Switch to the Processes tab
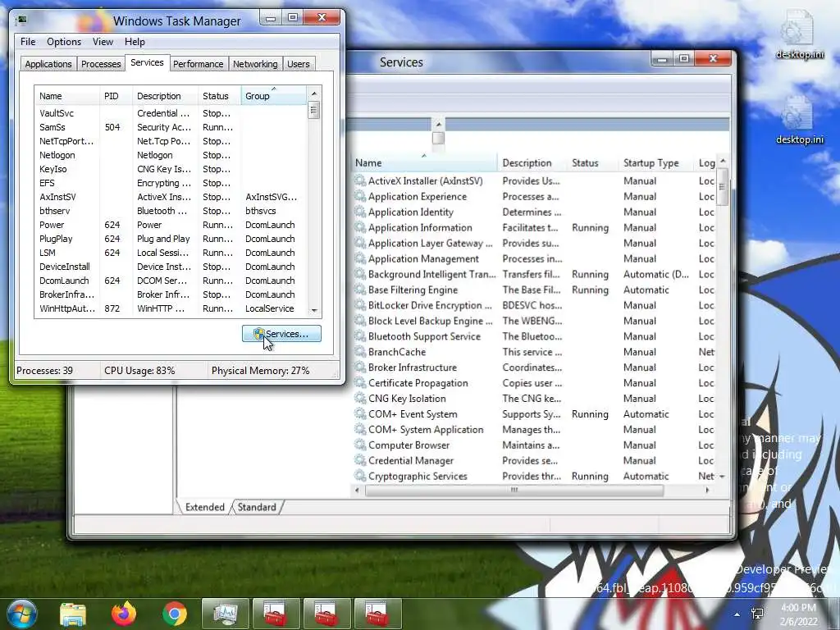 coord(101,64)
